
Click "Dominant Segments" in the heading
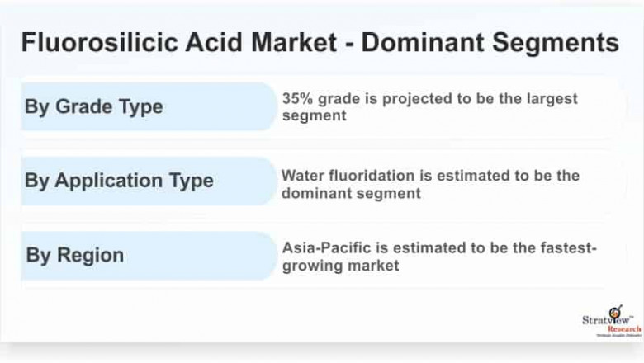(490, 43)
